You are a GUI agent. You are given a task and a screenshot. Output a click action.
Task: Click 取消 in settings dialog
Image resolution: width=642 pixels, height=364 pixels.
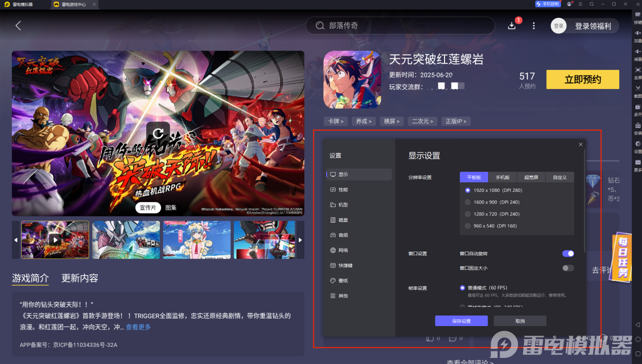(520, 321)
